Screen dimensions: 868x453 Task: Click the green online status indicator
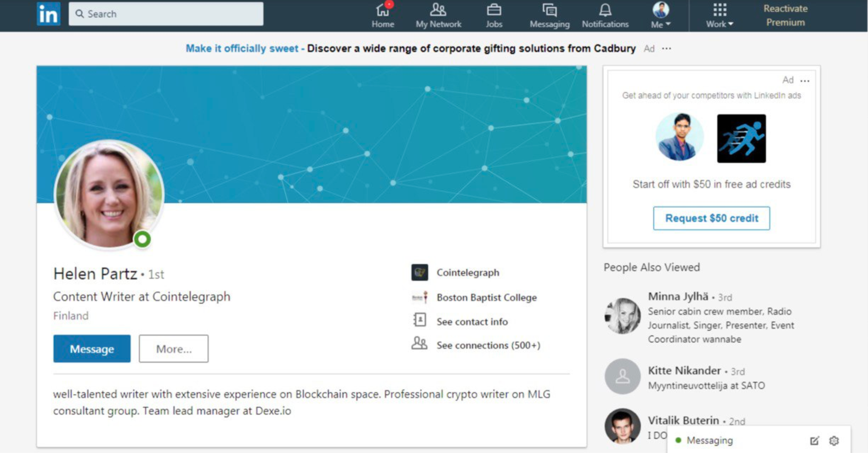tap(142, 240)
